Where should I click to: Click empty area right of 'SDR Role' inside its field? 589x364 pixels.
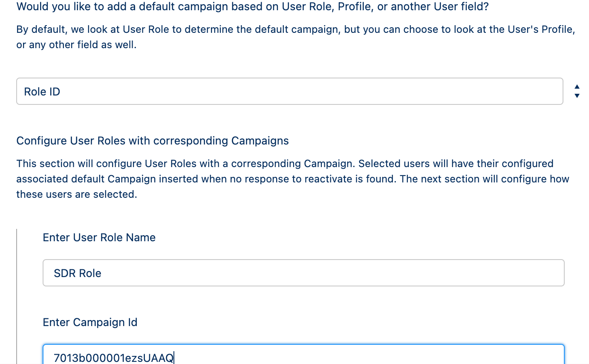pos(332,273)
